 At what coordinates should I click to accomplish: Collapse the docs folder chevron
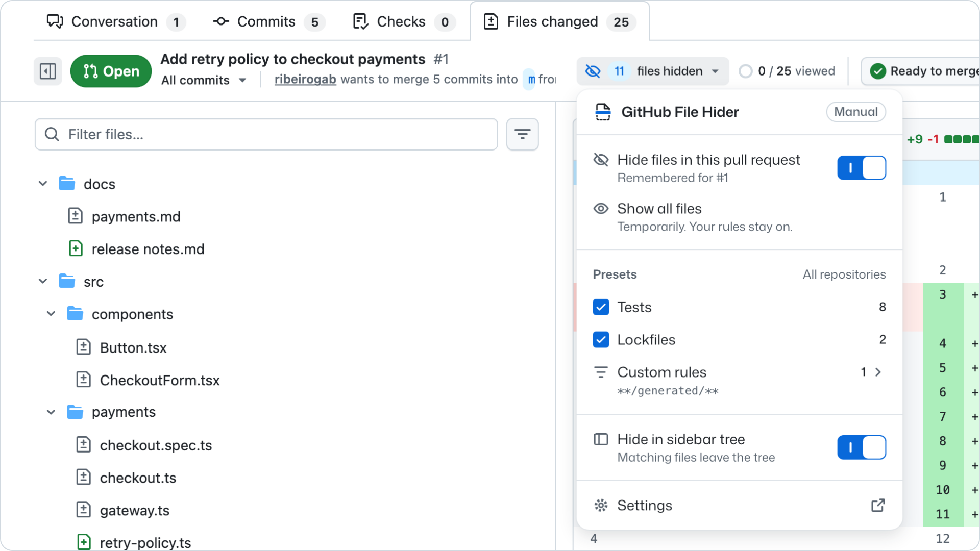pyautogui.click(x=43, y=183)
